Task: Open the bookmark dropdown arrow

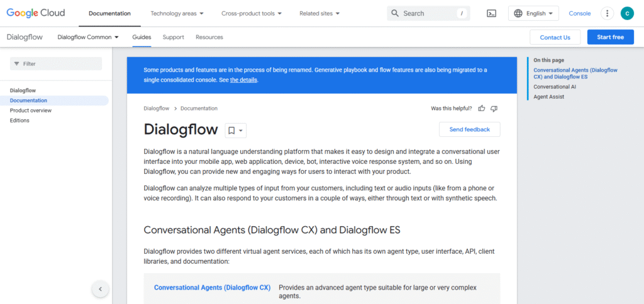Action: pyautogui.click(x=241, y=131)
